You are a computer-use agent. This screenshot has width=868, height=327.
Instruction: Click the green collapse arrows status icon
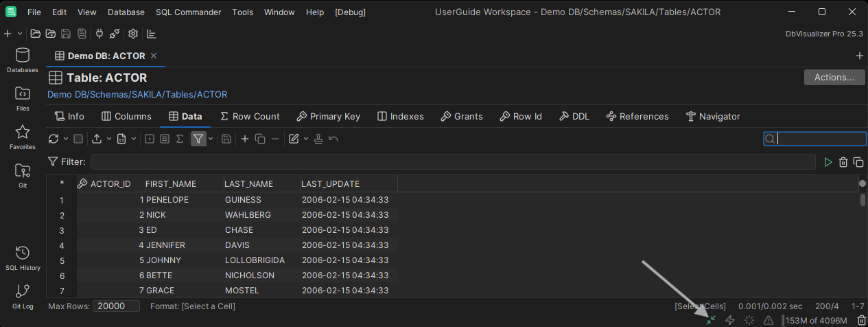point(711,320)
